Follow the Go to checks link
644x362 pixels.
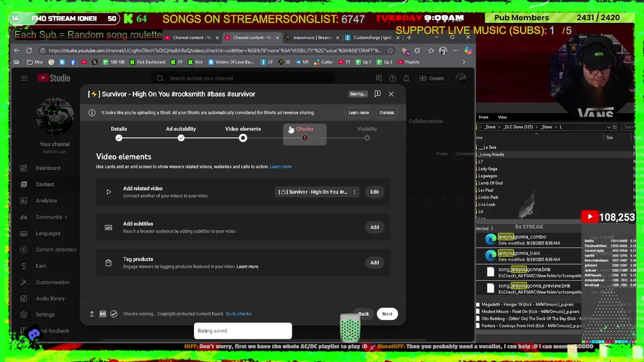238,314
